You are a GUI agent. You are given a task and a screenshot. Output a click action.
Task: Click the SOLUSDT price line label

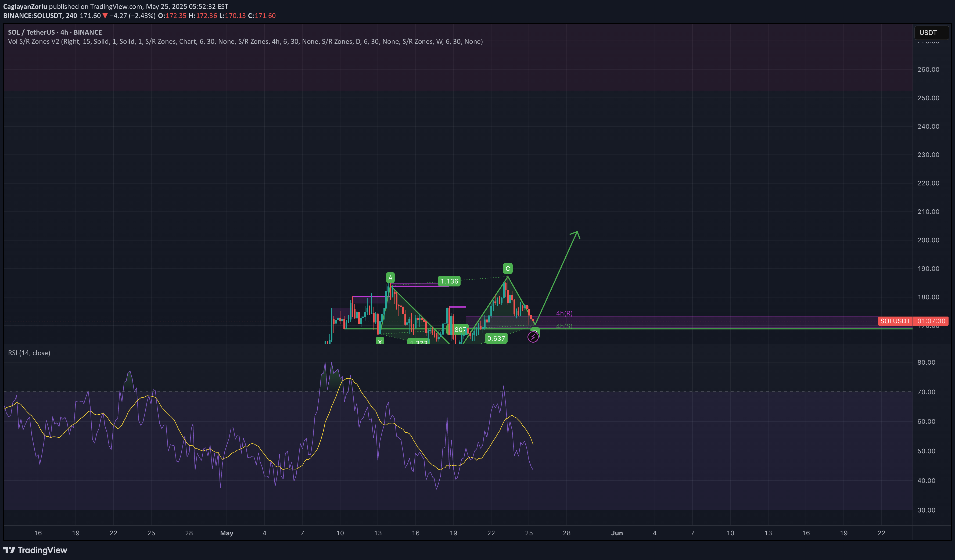coord(895,321)
